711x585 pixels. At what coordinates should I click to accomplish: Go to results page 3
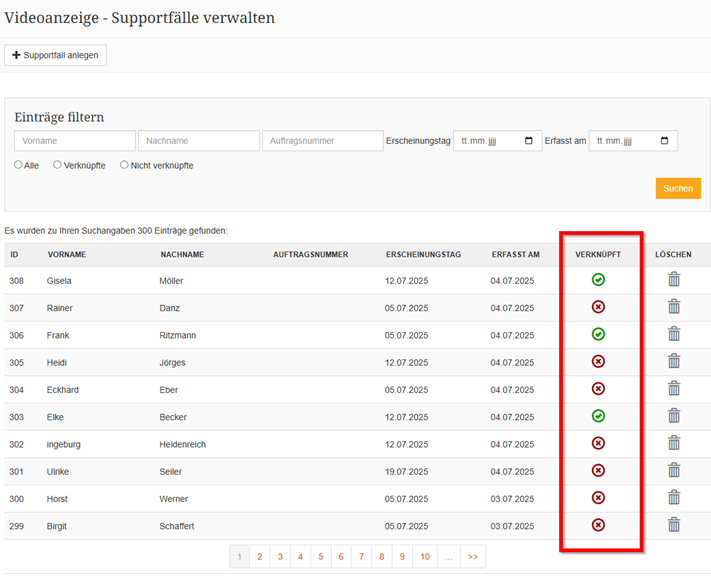pos(280,556)
